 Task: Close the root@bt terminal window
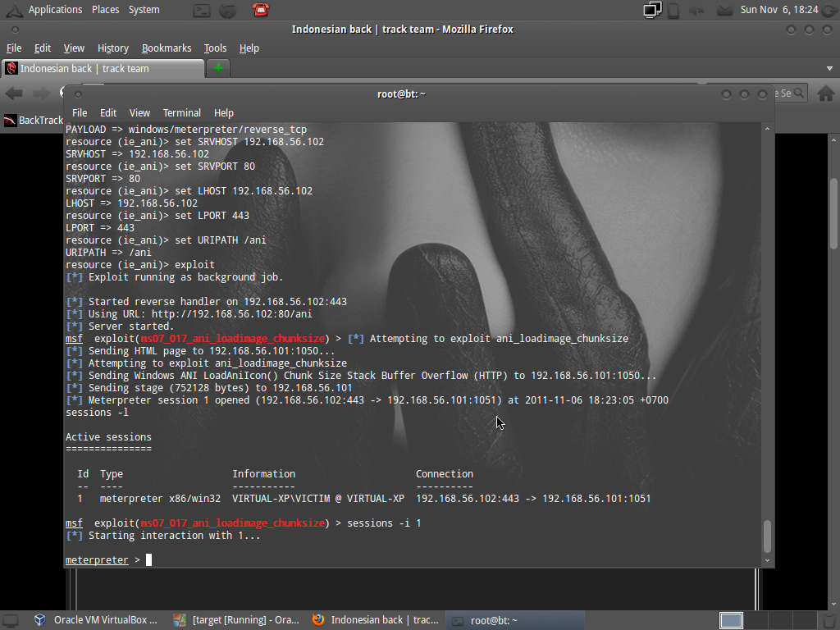coord(762,94)
